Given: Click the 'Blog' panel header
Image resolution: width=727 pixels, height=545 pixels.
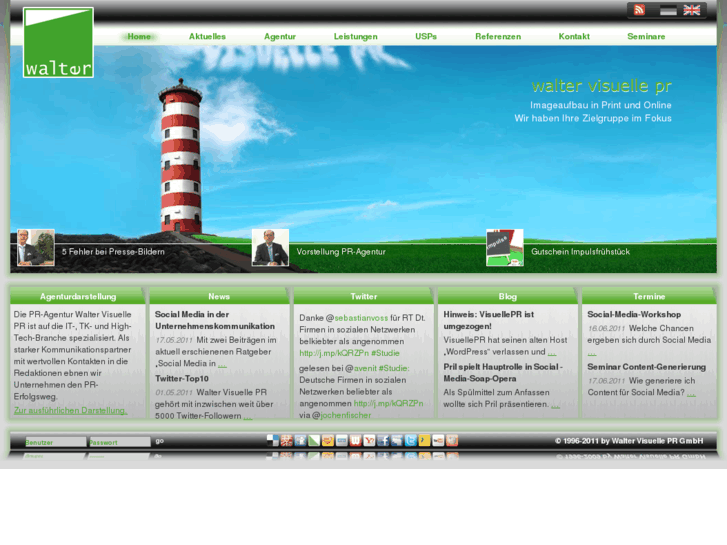Looking at the screenshot, I should tap(508, 296).
